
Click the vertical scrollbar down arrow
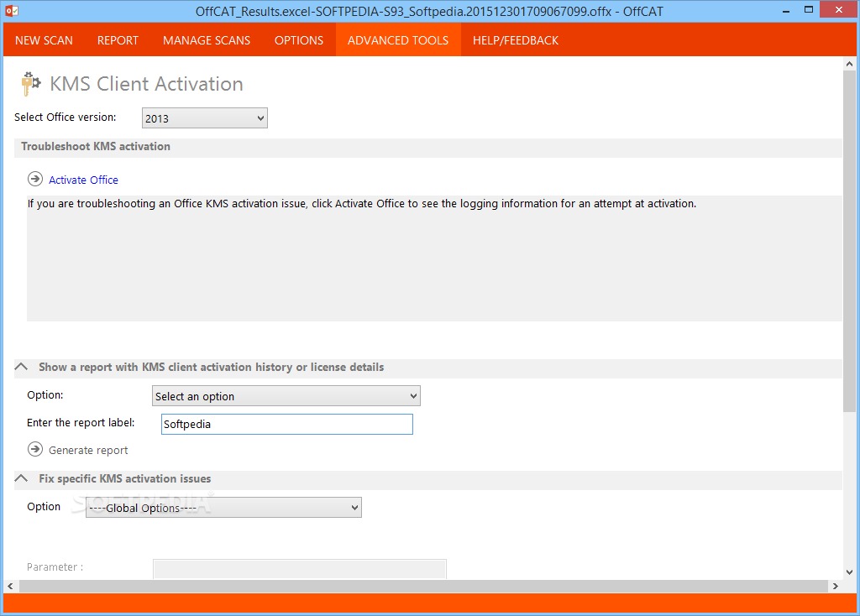click(849, 572)
